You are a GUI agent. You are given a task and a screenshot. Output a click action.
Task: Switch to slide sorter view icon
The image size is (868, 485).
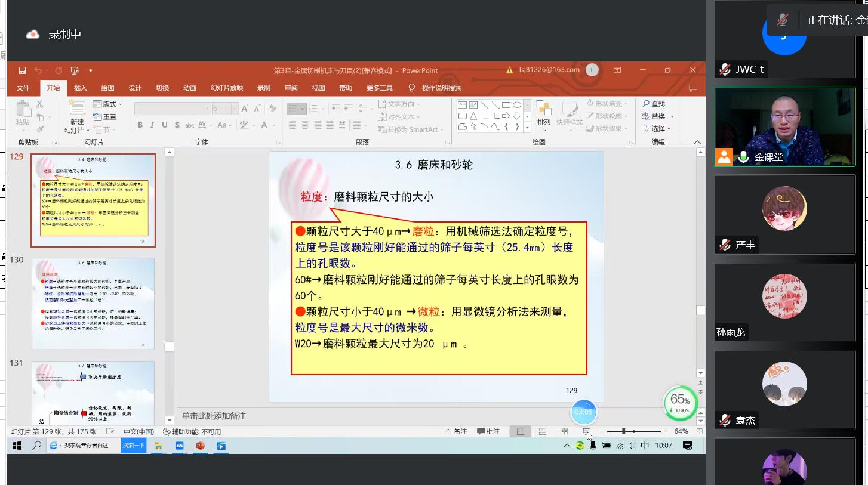click(542, 431)
